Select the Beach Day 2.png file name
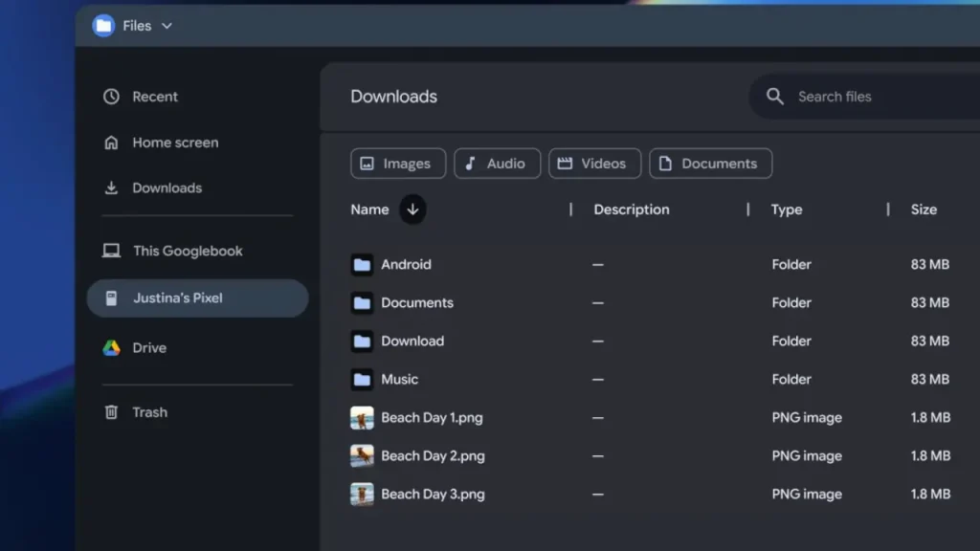The height and width of the screenshot is (551, 980). point(434,456)
